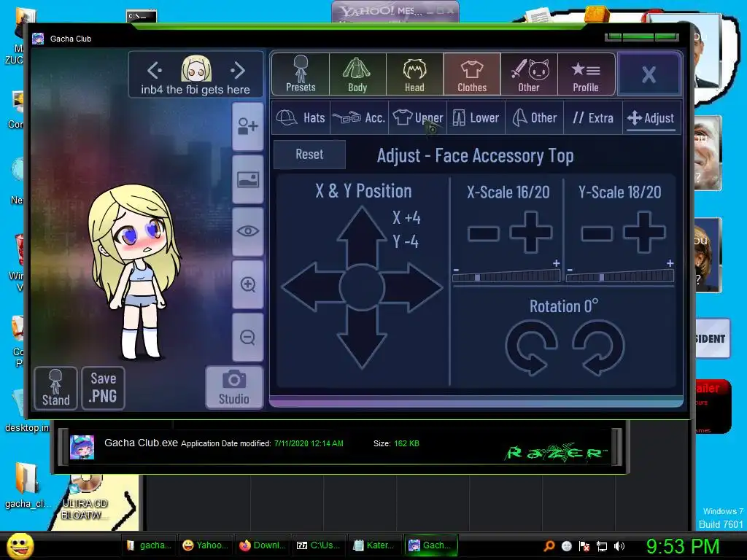Move accessory left with the left arrow
Image resolution: width=747 pixels, height=560 pixels.
click(x=311, y=287)
